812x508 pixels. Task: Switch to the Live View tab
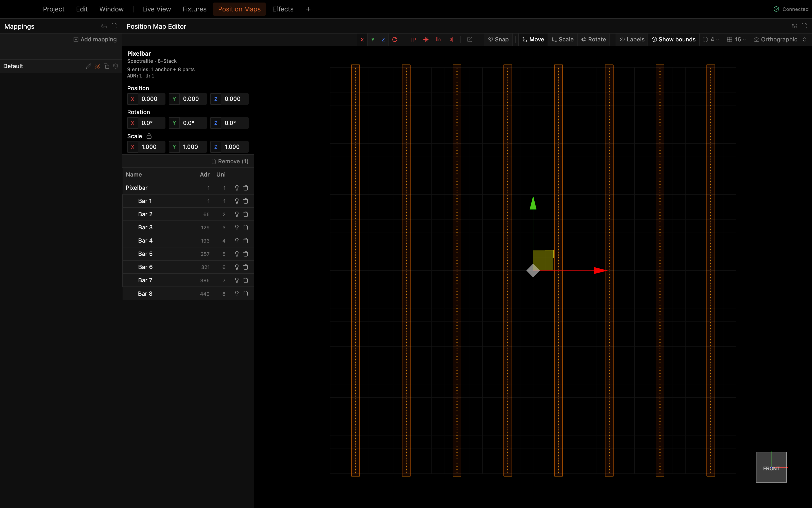pos(156,9)
